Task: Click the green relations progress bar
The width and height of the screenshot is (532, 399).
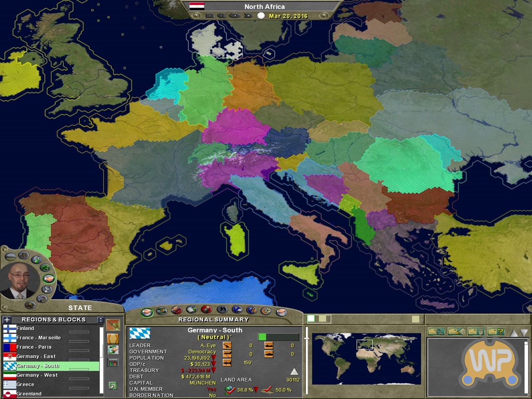Action: point(278,337)
